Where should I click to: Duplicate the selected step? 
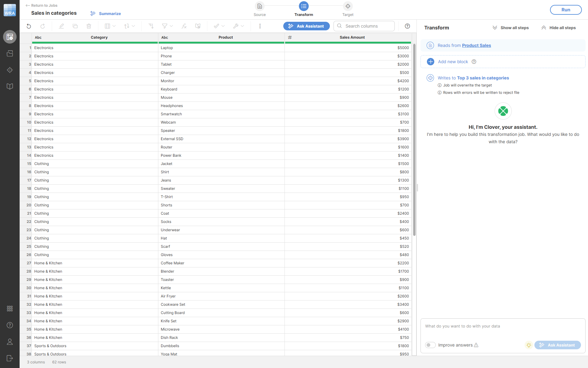[x=75, y=26]
